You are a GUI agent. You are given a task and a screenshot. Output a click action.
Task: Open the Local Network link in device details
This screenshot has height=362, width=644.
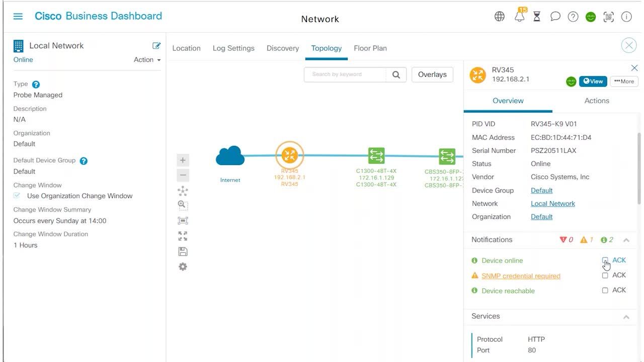(552, 203)
